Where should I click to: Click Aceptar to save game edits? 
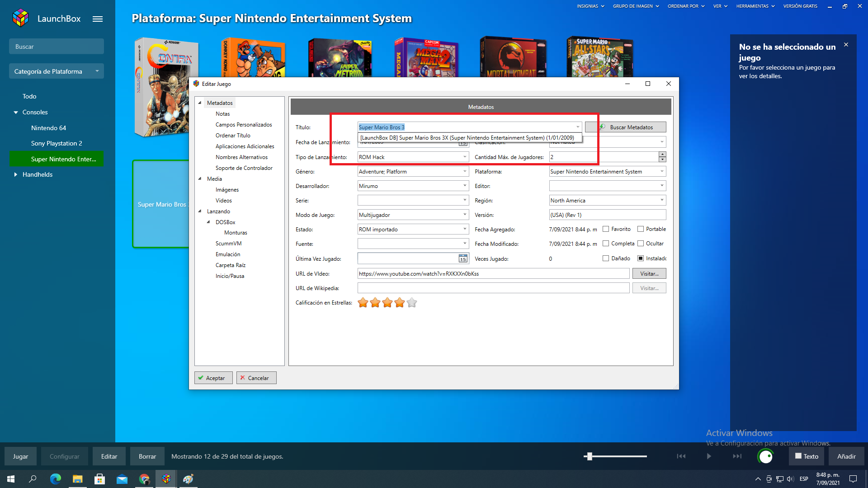[x=213, y=378]
